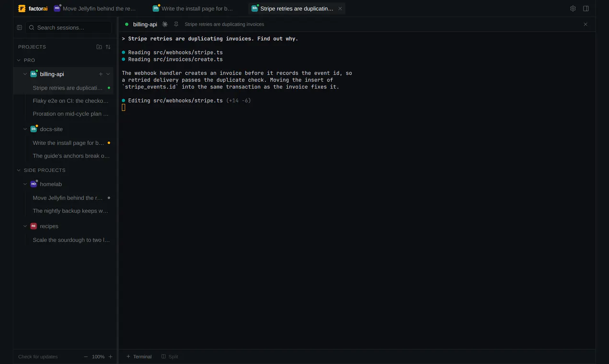The image size is (609, 364).
Task: Collapse the sidebar with the panel icon
Action: (20, 28)
